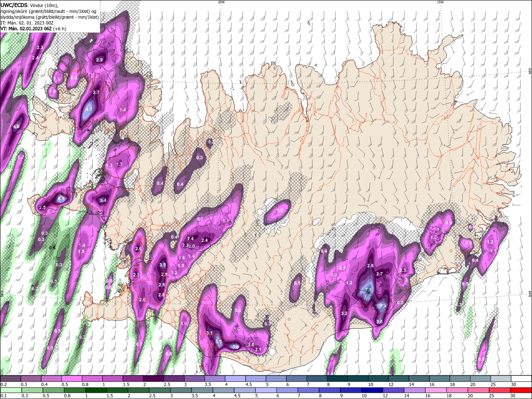Click the bottom scale red swatch labeled 30
This screenshot has width=532, height=399.
click(x=520, y=390)
